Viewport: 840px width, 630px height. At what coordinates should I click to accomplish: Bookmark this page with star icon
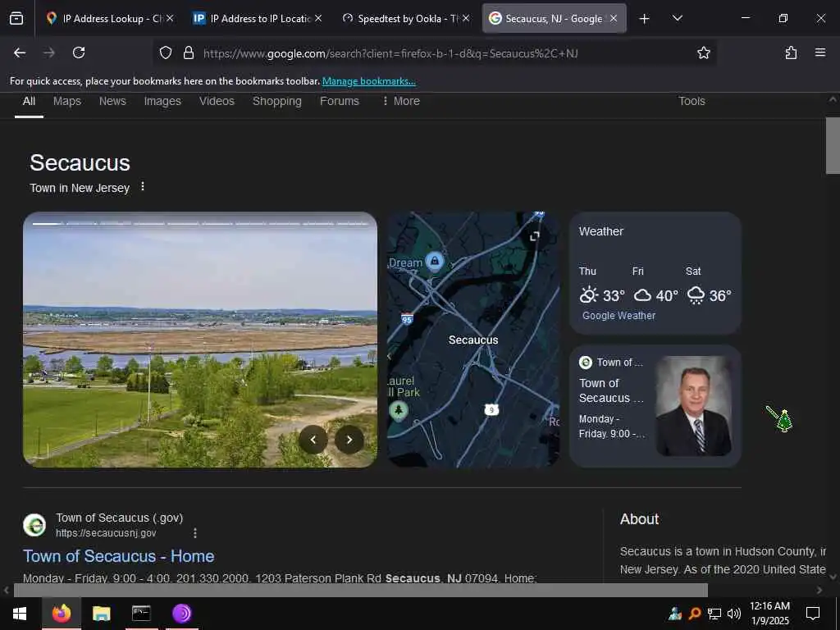[703, 52]
